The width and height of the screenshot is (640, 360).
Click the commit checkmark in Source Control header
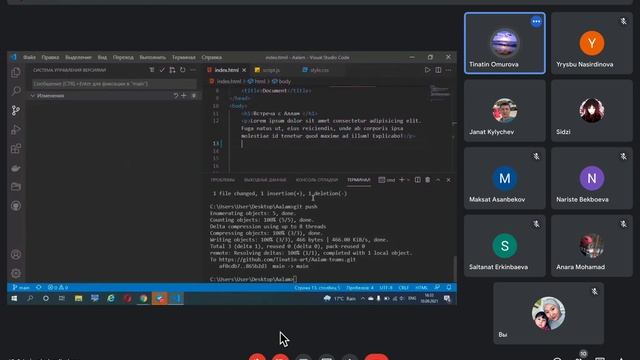tap(162, 70)
